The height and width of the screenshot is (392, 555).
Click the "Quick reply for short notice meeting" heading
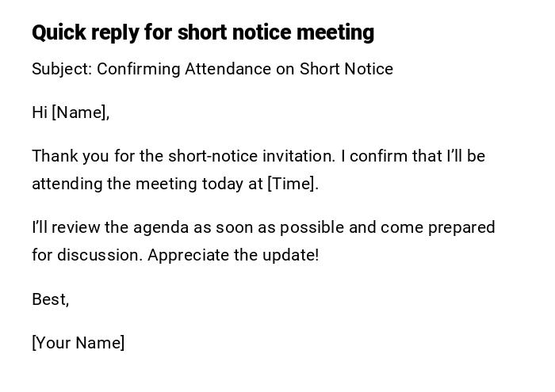[202, 32]
